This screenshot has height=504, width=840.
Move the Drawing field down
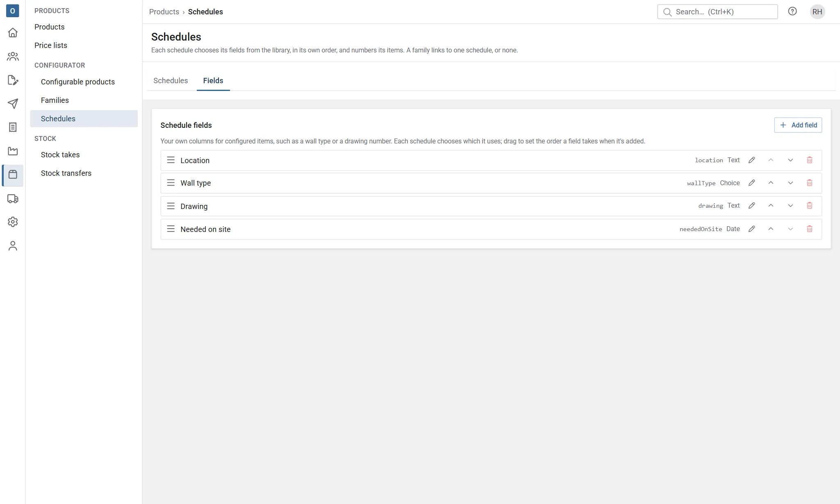tap(790, 206)
